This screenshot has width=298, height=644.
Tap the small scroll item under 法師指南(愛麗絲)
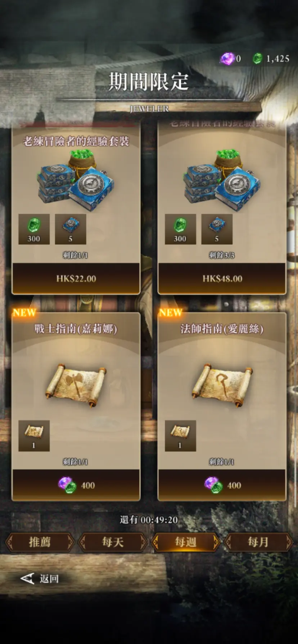(x=180, y=436)
